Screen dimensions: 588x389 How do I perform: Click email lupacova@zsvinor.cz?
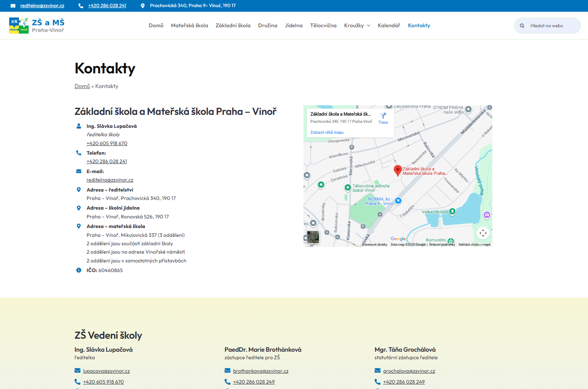click(x=106, y=371)
